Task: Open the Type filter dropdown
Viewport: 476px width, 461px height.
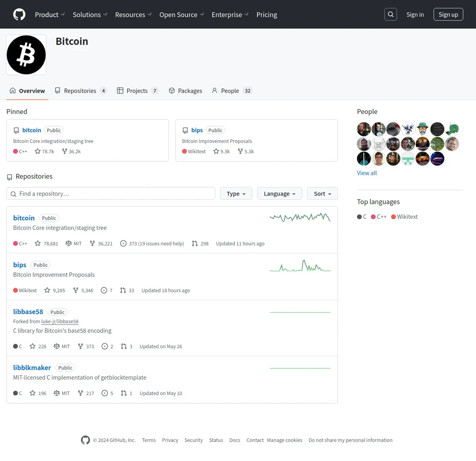Action: click(236, 193)
